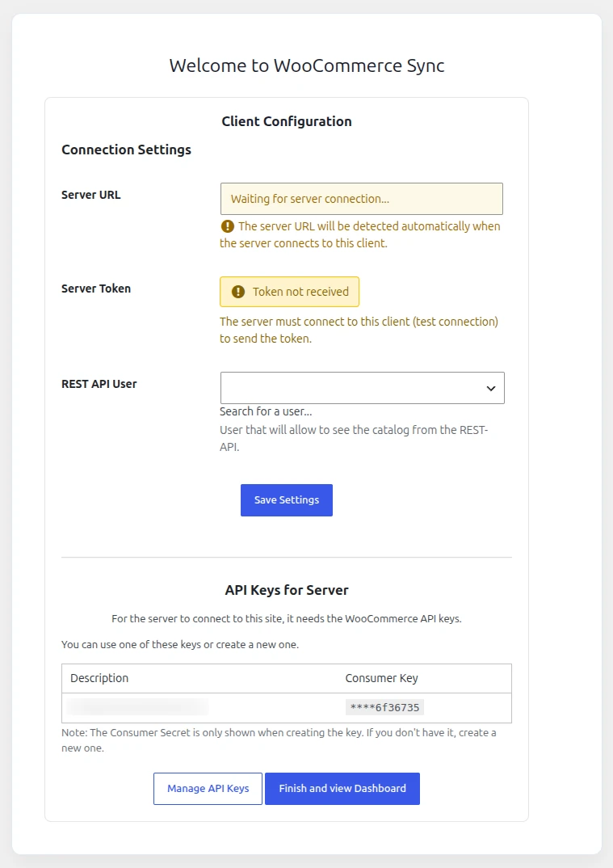Click the blurred key description cell

(x=137, y=707)
